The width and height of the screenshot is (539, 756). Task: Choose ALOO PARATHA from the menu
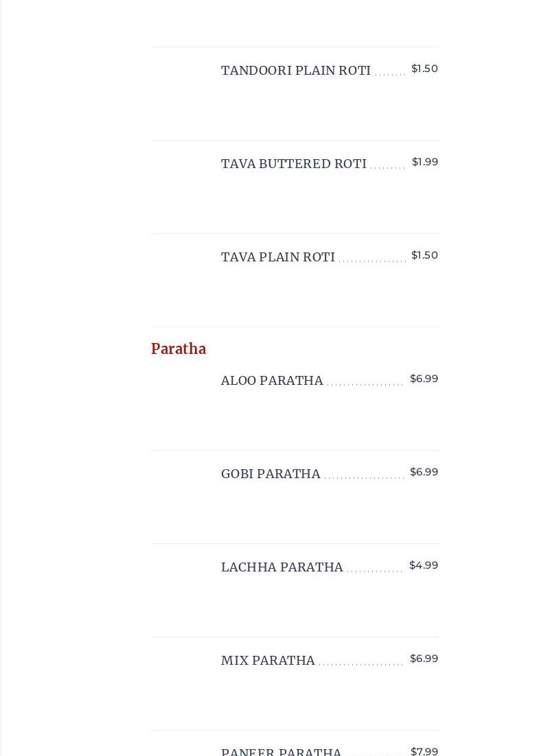tap(272, 381)
